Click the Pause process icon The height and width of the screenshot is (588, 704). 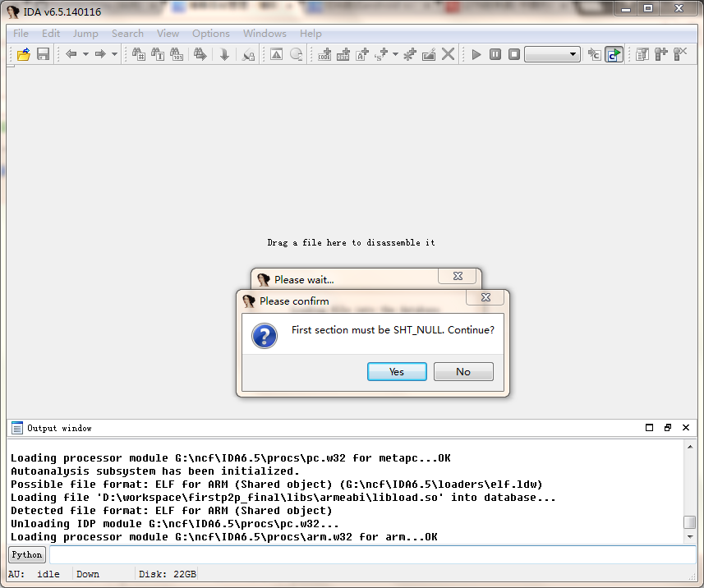495,54
